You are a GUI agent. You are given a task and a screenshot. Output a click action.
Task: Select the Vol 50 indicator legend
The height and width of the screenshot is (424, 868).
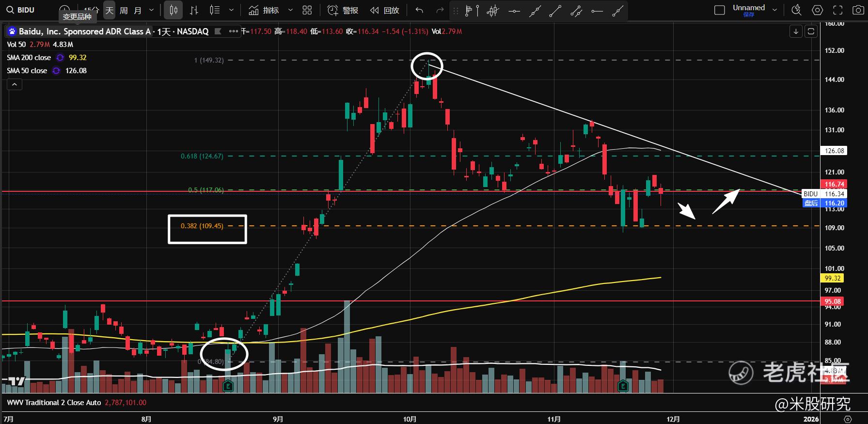(16, 45)
